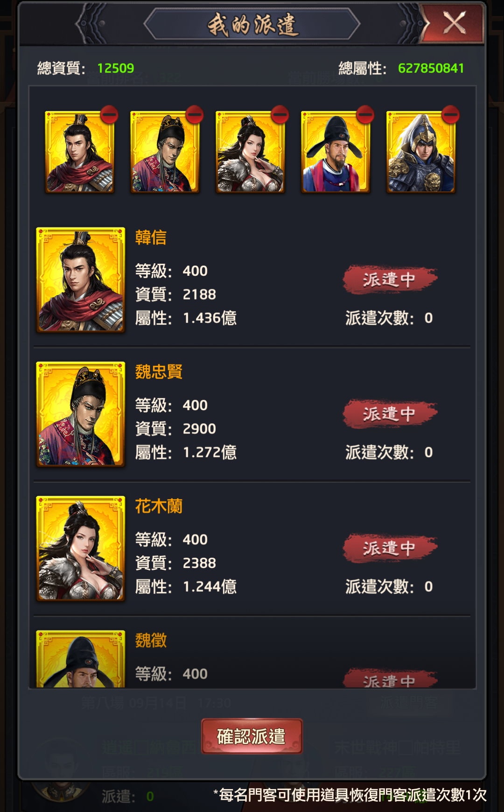
Task: Open 花木蘭's large portrait in the list
Action: click(x=80, y=548)
